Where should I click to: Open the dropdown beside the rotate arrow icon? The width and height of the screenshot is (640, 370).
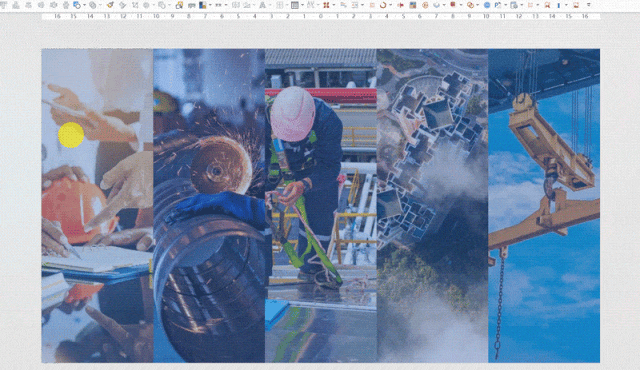click(391, 5)
